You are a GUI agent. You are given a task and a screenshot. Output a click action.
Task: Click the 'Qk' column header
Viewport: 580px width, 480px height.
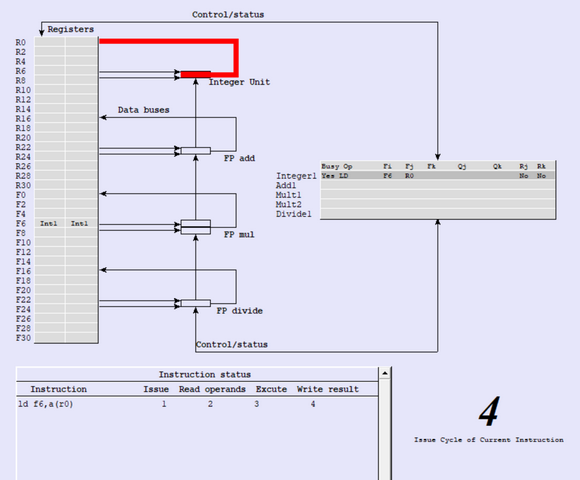[x=498, y=166]
